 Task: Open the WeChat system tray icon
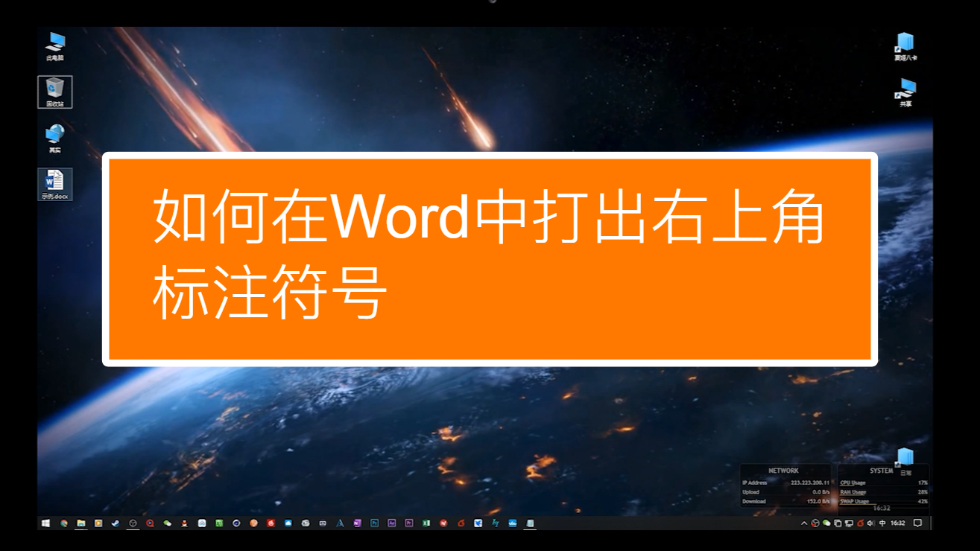[826, 523]
